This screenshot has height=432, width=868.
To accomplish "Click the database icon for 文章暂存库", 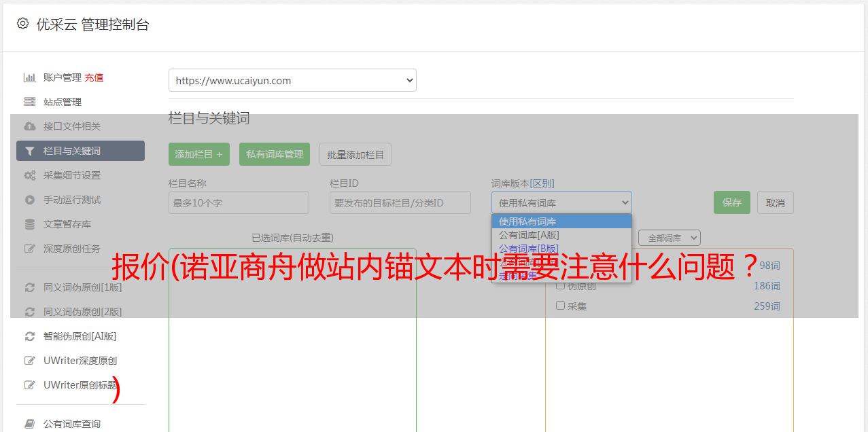I will coord(30,224).
